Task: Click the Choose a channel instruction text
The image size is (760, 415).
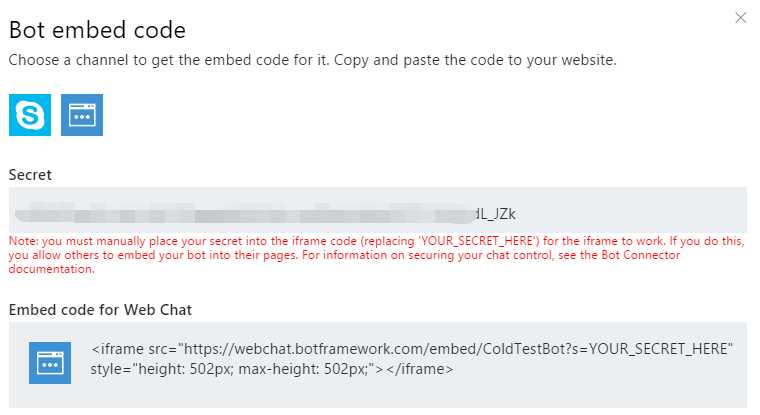Action: [313, 60]
